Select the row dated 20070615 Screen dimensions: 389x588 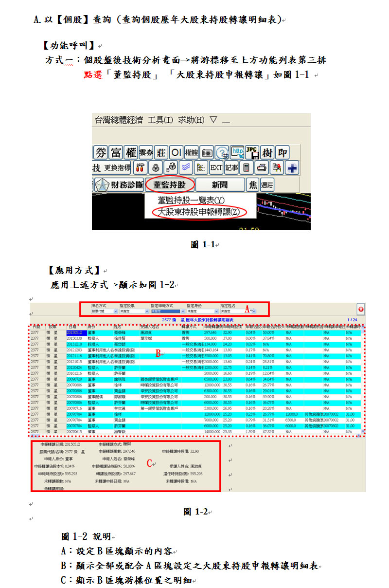tap(196, 431)
